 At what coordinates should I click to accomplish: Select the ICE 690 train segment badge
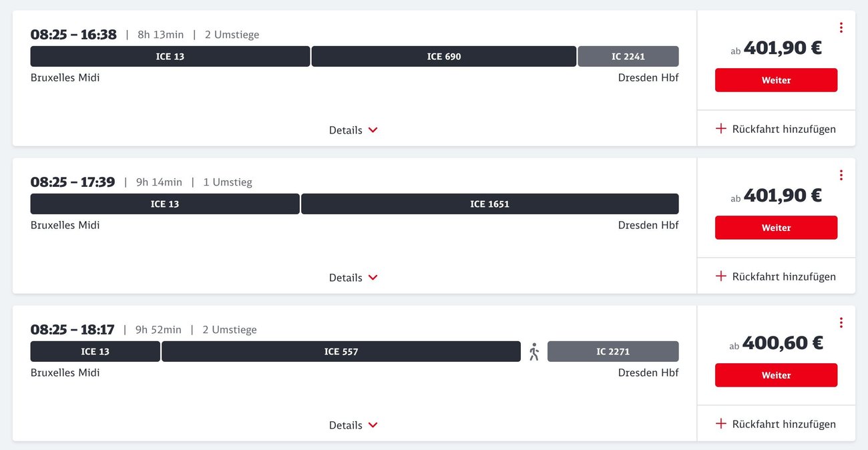pyautogui.click(x=443, y=56)
